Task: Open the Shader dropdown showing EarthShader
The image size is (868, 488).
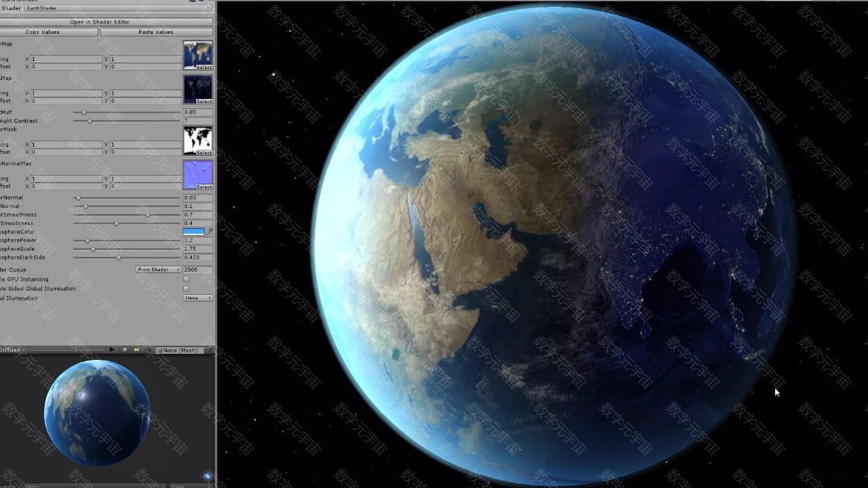Action: click(118, 8)
